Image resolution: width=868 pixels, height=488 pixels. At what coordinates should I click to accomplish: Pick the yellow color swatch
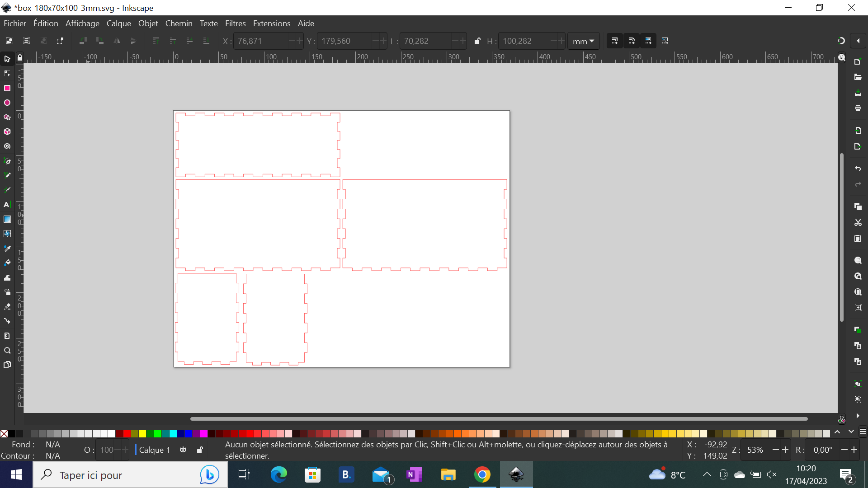(x=142, y=434)
